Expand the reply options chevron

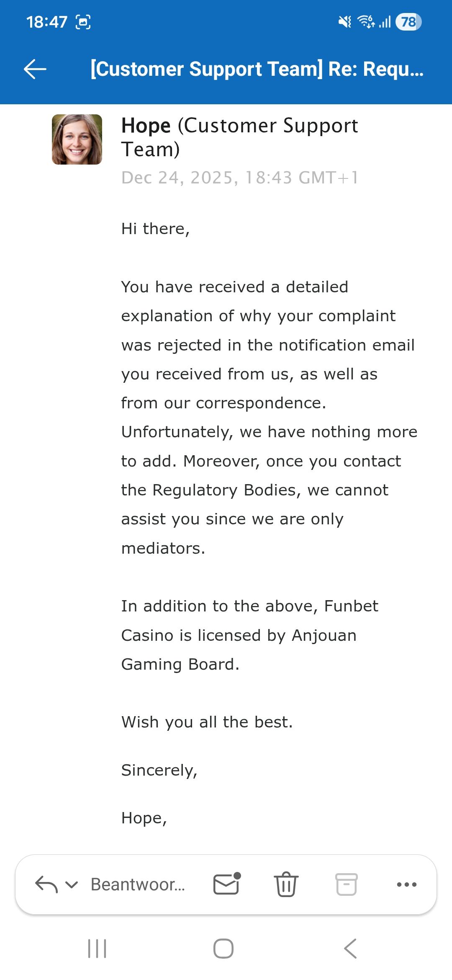tap(72, 885)
